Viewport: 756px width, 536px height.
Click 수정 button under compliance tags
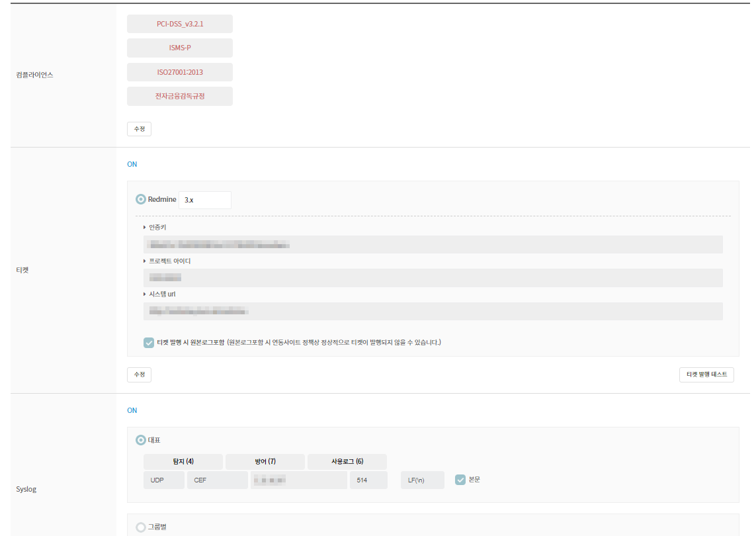139,129
